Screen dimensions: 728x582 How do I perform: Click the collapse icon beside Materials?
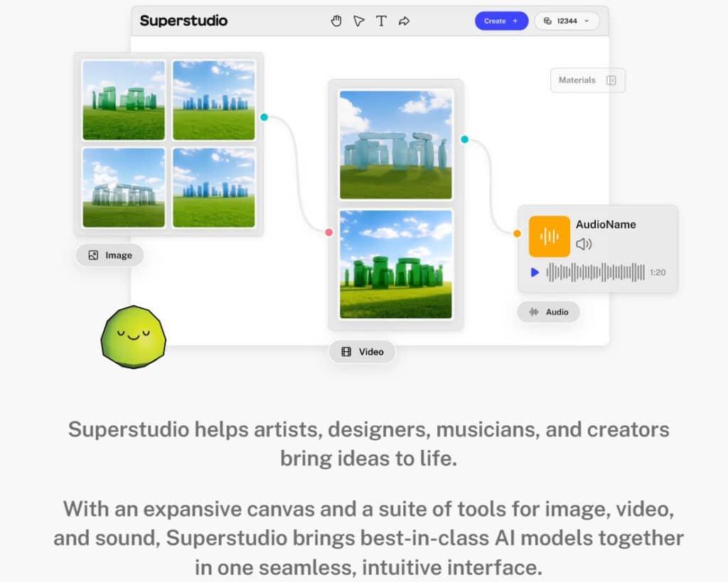[611, 80]
